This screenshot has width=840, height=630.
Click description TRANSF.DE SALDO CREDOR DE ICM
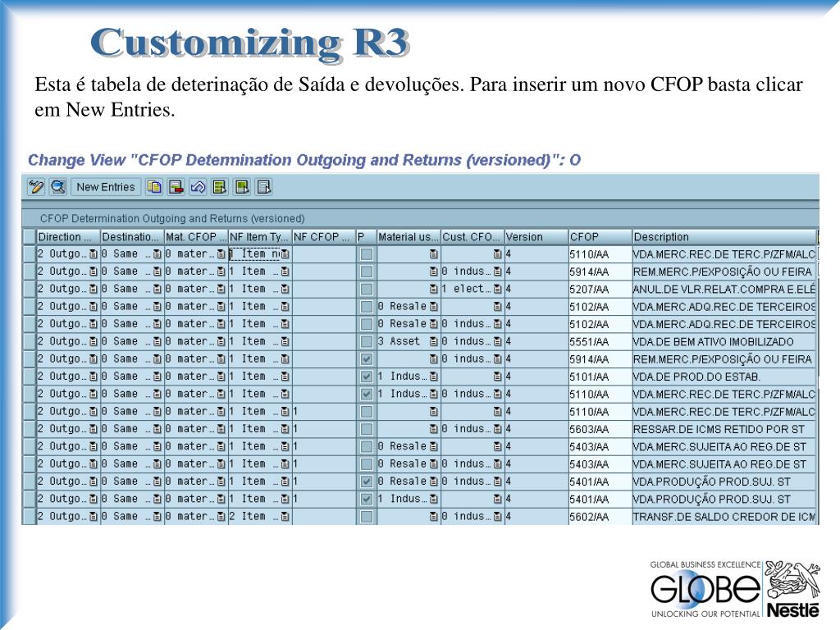point(724,517)
